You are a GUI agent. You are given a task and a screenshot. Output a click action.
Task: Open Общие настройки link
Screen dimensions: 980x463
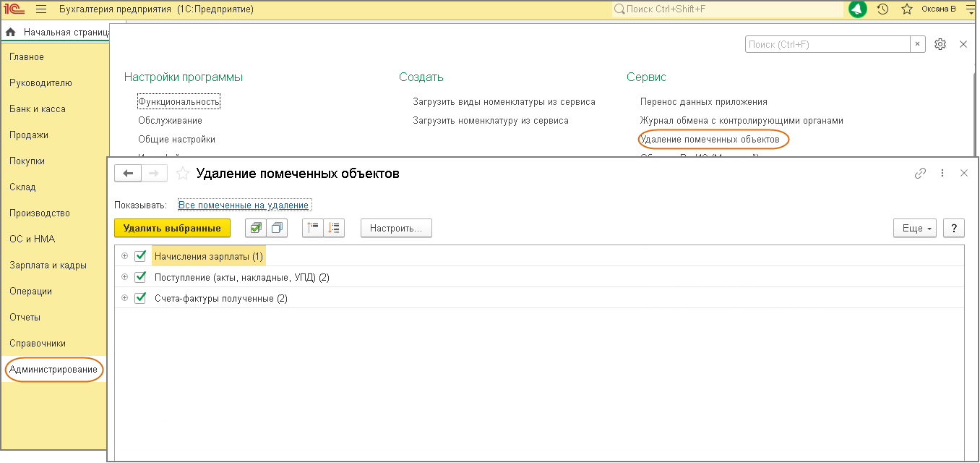[177, 140]
